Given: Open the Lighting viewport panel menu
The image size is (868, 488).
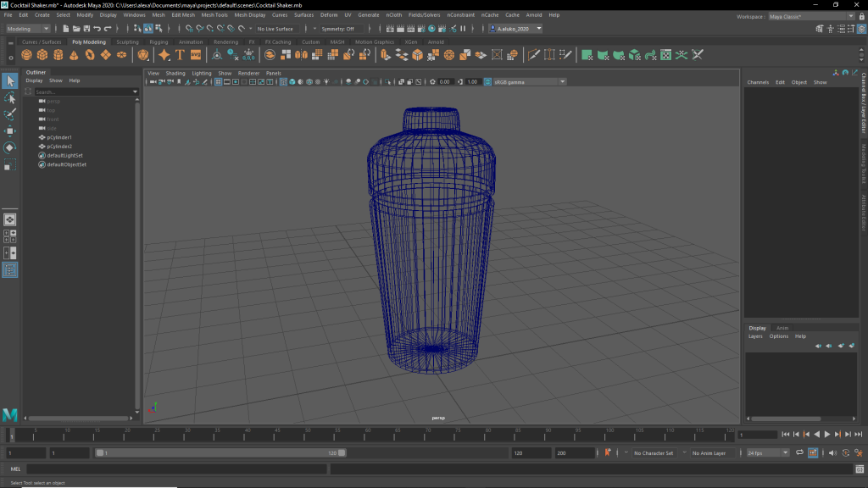Looking at the screenshot, I should point(202,74).
